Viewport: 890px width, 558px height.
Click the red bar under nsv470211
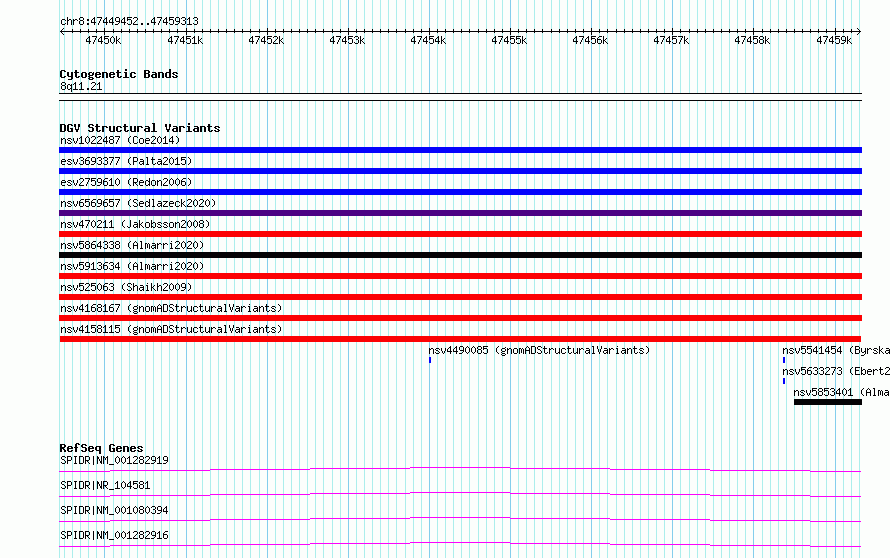pos(460,234)
